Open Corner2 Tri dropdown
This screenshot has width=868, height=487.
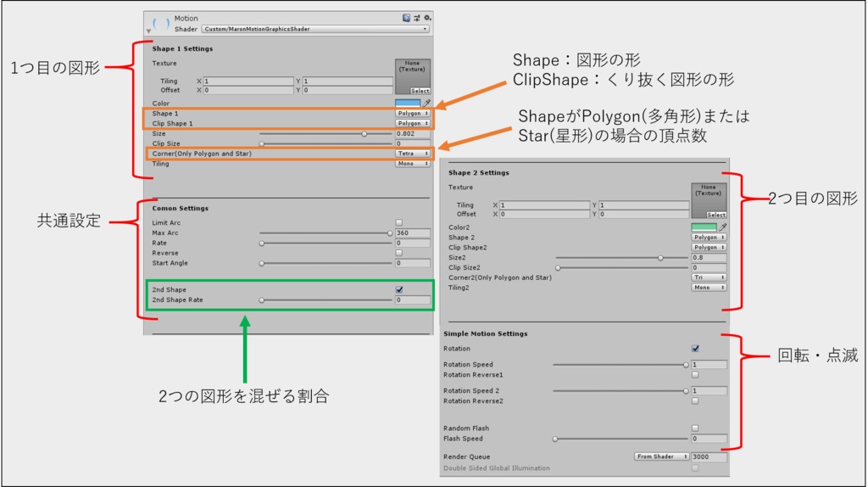point(709,277)
